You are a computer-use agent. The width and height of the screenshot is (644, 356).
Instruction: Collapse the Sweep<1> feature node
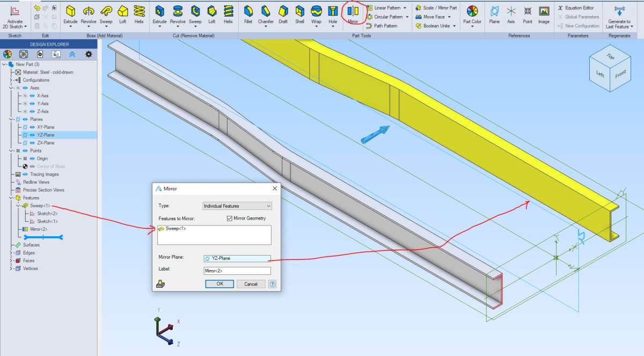18,206
